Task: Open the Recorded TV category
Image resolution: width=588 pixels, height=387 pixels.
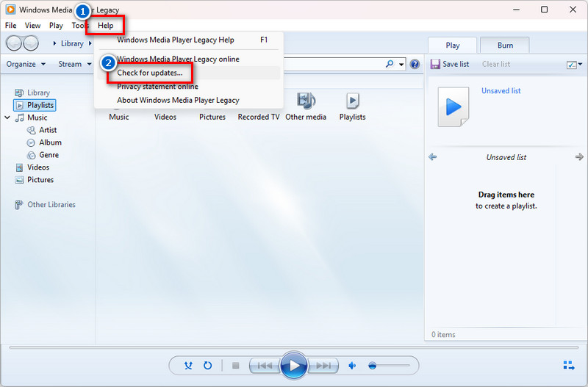Action: tap(259, 117)
